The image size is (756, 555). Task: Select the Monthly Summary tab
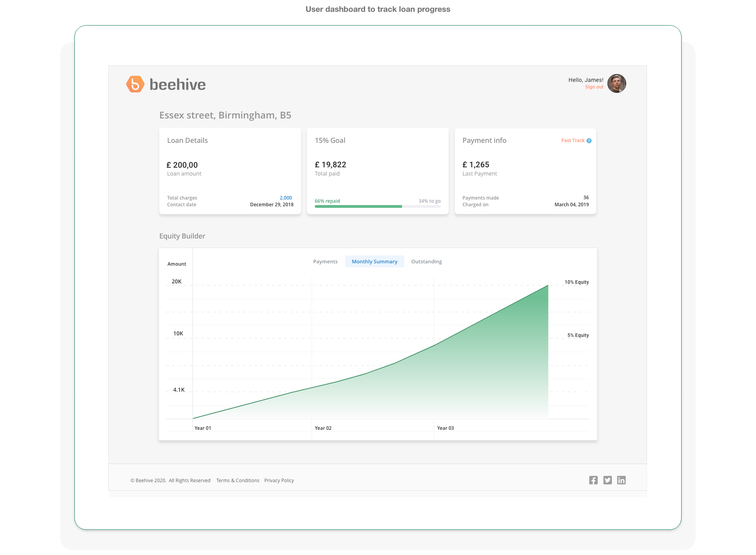coord(374,262)
